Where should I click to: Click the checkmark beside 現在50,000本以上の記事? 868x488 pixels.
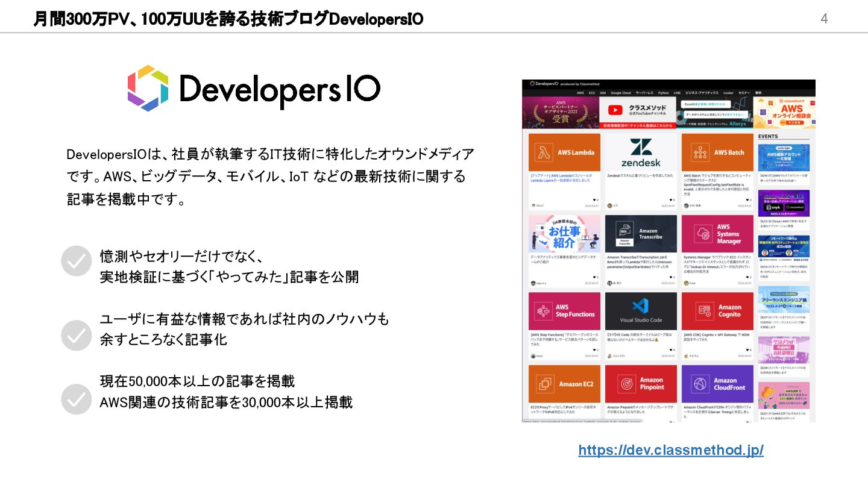tap(77, 399)
